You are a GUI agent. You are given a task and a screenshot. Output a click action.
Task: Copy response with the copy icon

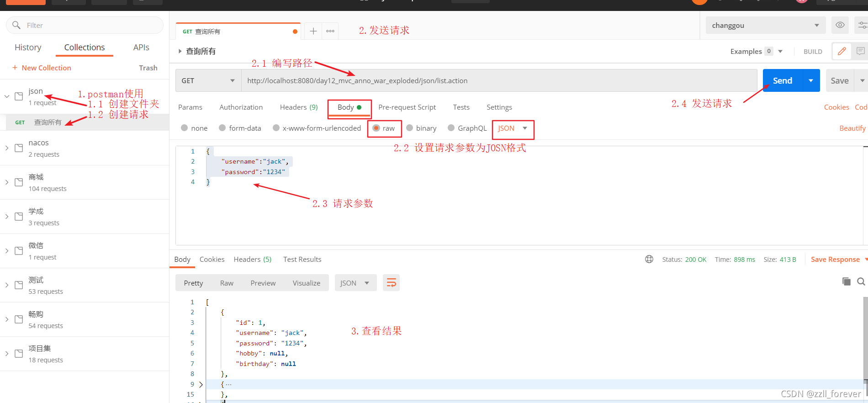847,281
